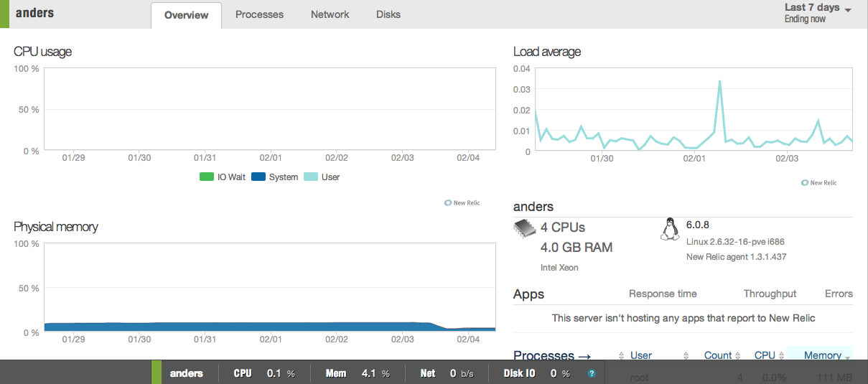The height and width of the screenshot is (384, 868).
Task: Open the Last 7 days time picker
Action: pyautogui.click(x=818, y=13)
